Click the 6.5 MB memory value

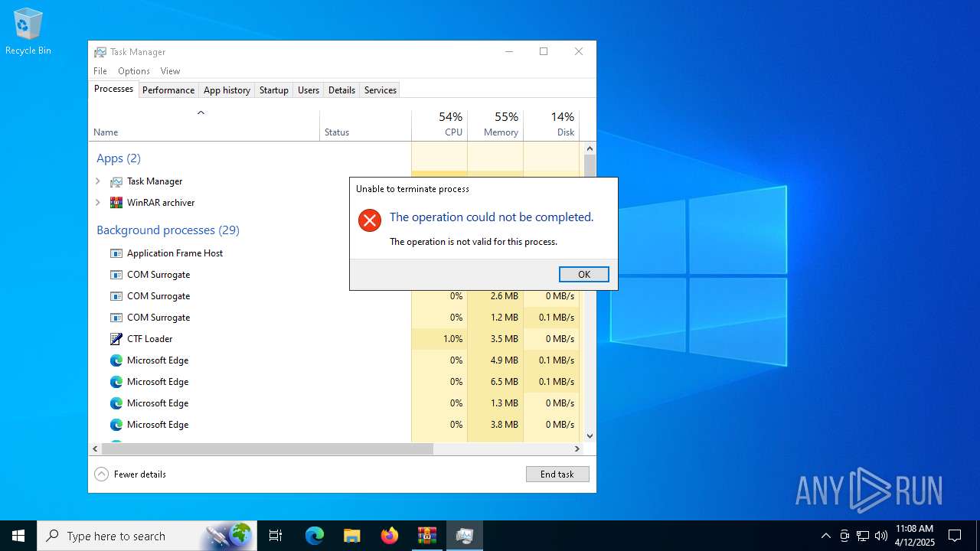coord(505,382)
